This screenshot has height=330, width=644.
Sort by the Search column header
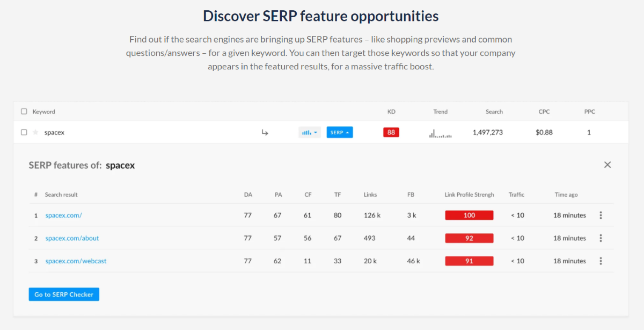494,112
